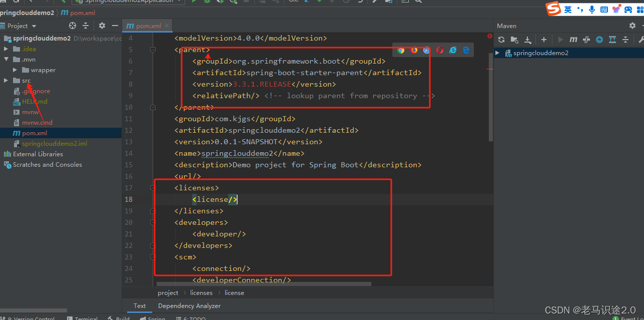
Task: Select springclouddemo2.iml file
Action: click(x=55, y=143)
